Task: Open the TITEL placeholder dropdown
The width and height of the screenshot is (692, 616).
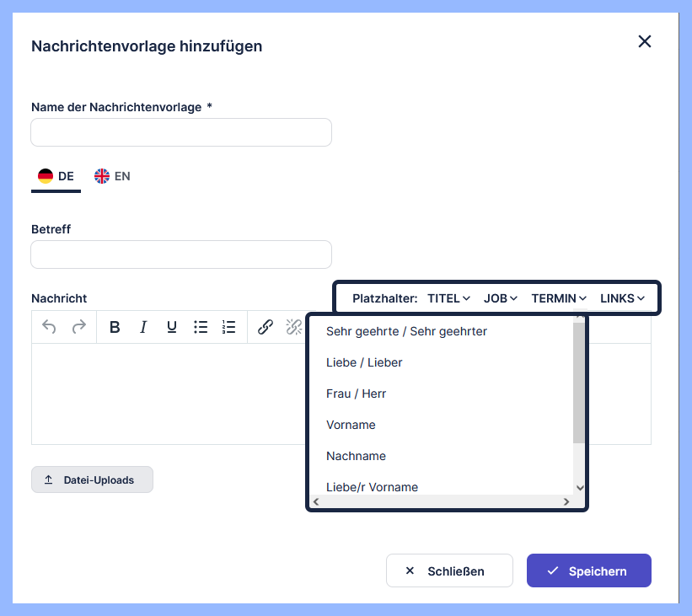Action: pyautogui.click(x=448, y=297)
